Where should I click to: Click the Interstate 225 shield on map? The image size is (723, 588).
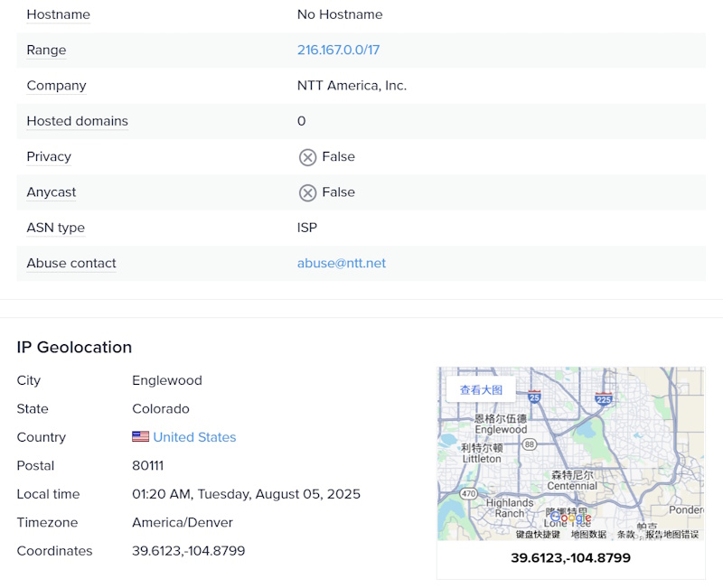604,397
